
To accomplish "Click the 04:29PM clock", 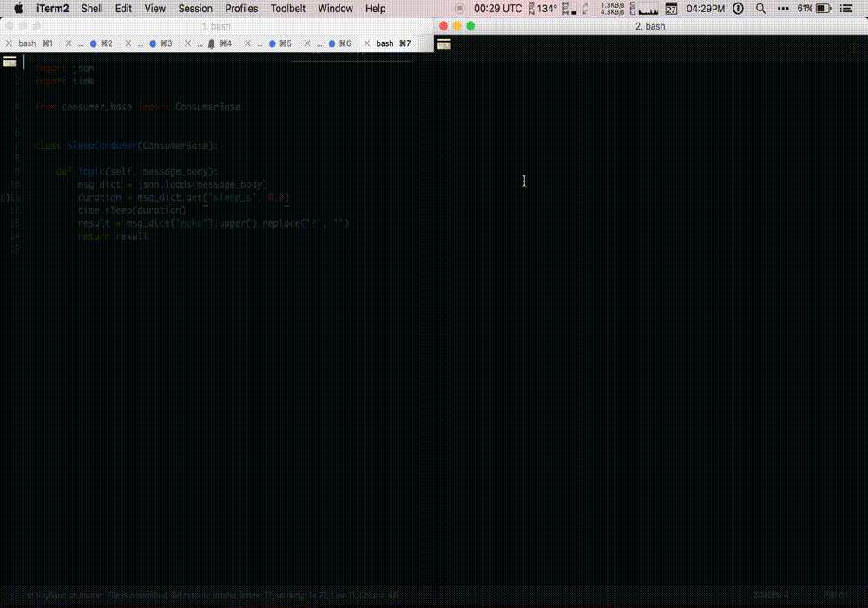I will pyautogui.click(x=705, y=9).
